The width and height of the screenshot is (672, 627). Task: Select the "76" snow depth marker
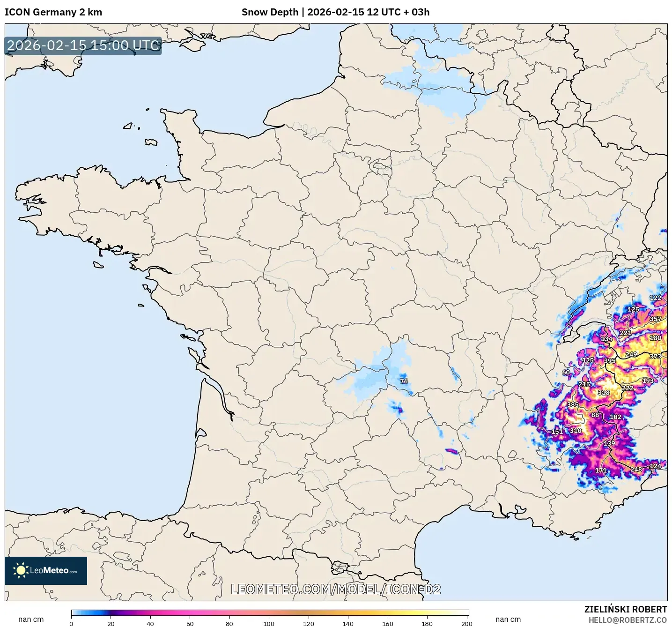click(404, 382)
